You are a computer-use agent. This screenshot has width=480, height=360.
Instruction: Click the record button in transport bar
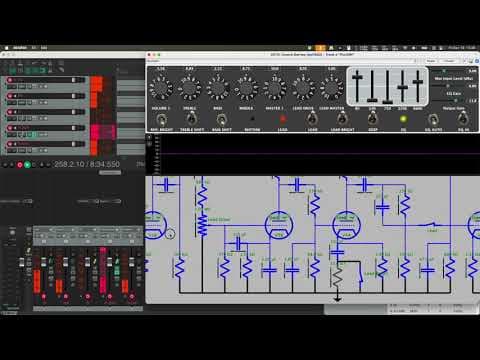click(20, 165)
